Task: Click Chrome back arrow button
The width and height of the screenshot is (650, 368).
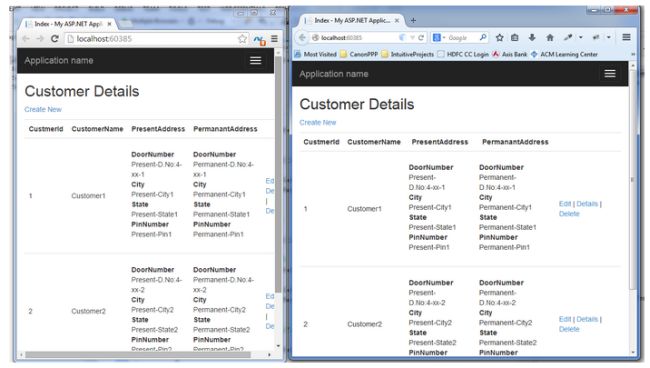Action: [26, 39]
